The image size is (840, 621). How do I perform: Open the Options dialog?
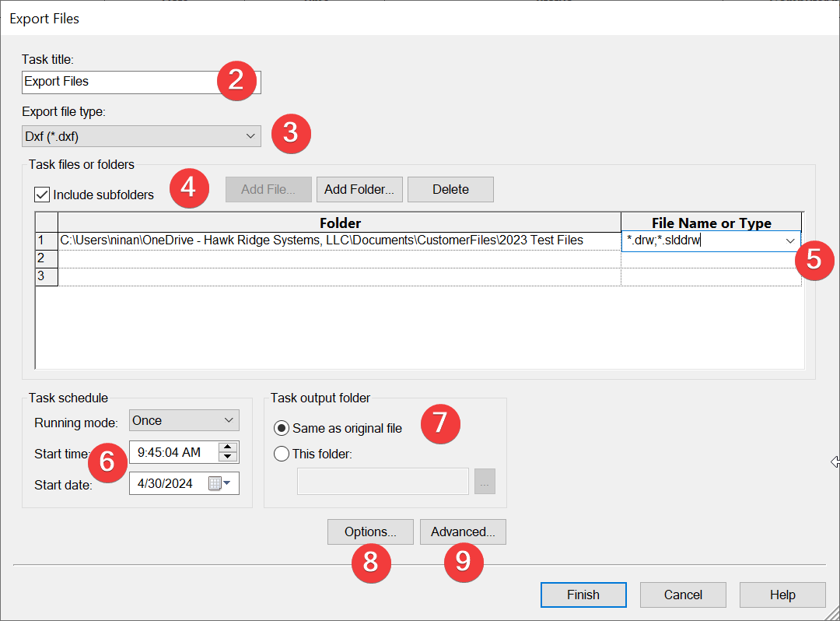(370, 532)
